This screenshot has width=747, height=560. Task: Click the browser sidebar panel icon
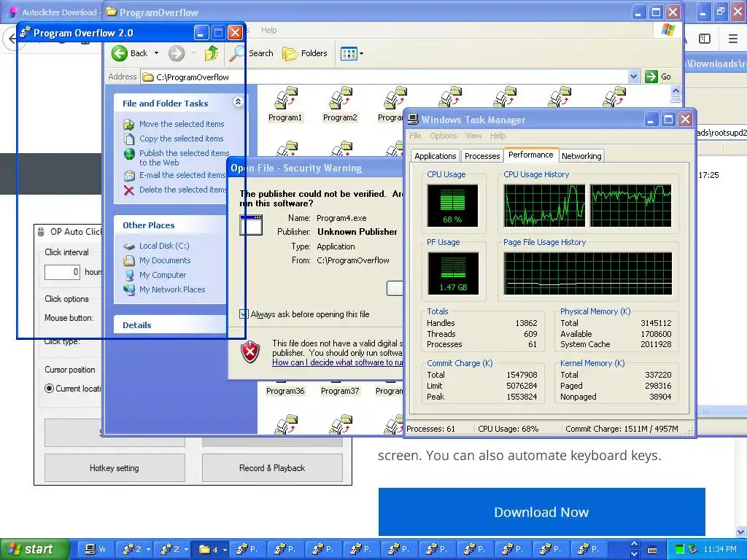(x=705, y=39)
